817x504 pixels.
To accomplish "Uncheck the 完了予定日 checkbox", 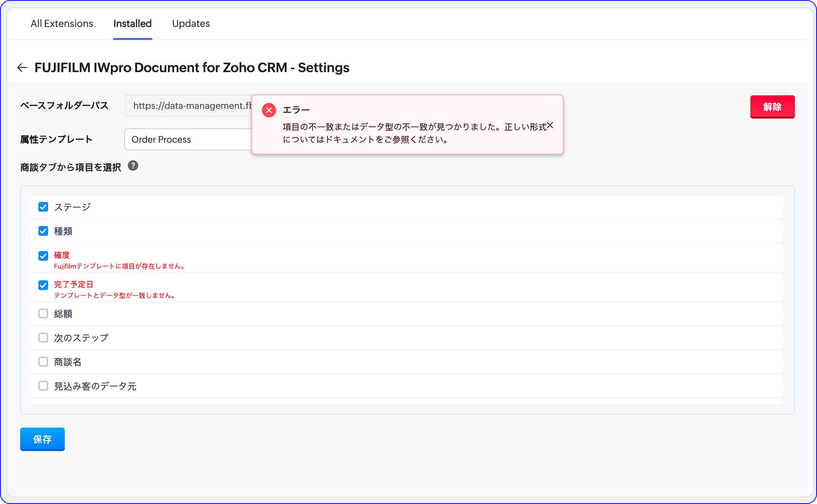I will (43, 285).
